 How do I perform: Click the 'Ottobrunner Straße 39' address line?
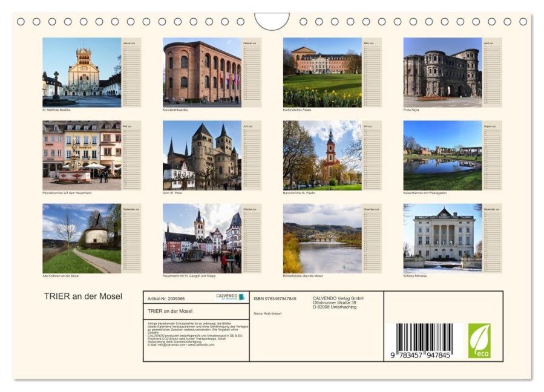click(335, 302)
